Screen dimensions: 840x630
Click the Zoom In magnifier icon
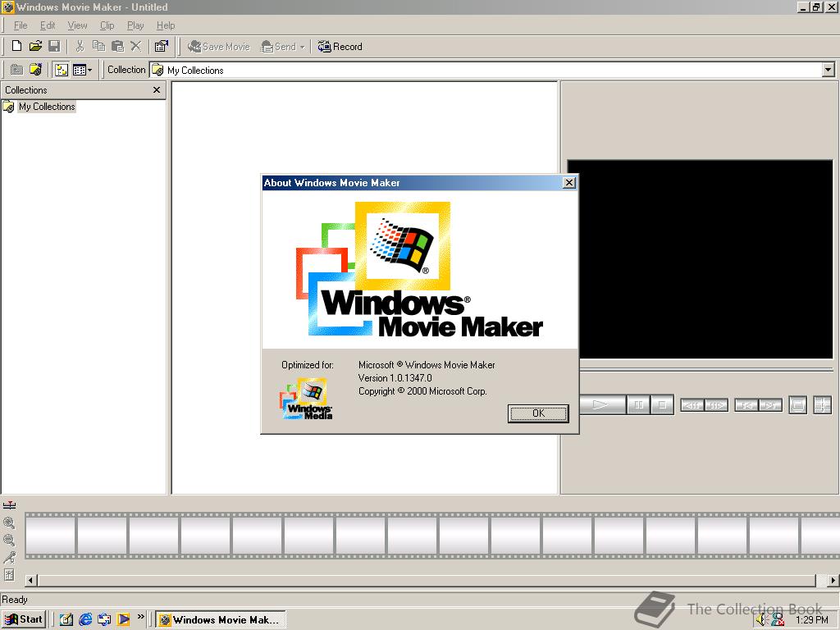pyautogui.click(x=9, y=523)
